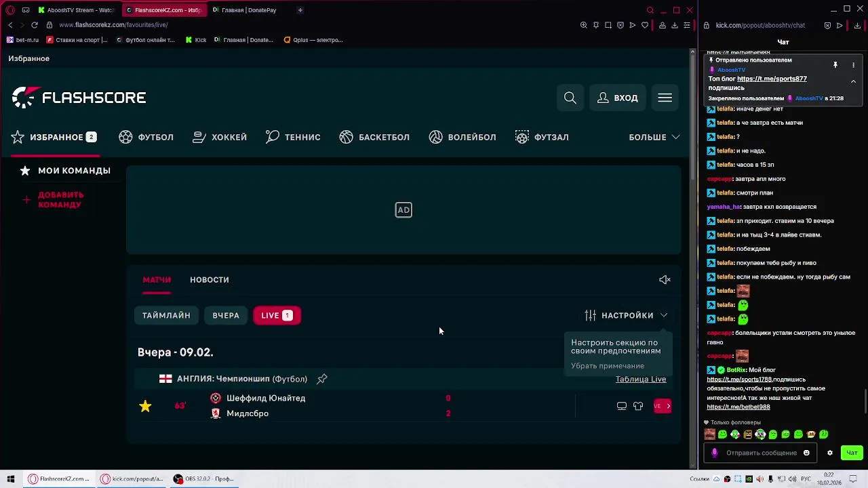Image resolution: width=868 pixels, height=488 pixels.
Task: Click the zoom magnifier icon in address bar
Action: (584, 25)
